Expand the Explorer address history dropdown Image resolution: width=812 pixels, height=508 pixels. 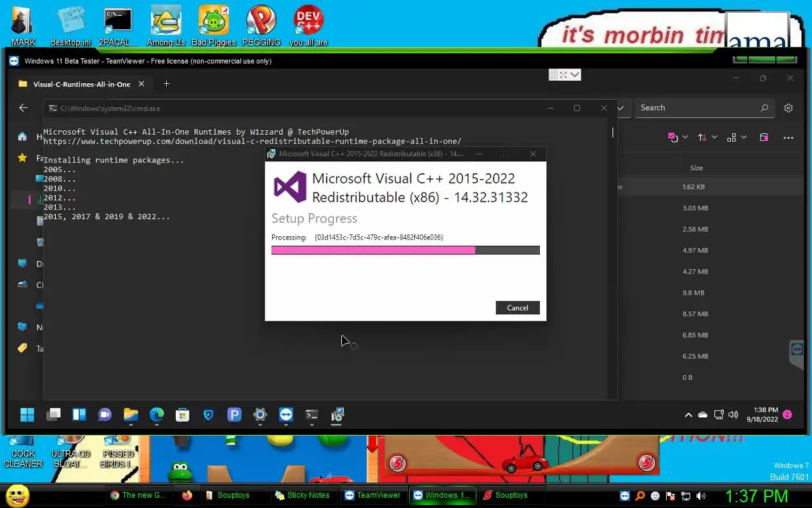tap(621, 108)
